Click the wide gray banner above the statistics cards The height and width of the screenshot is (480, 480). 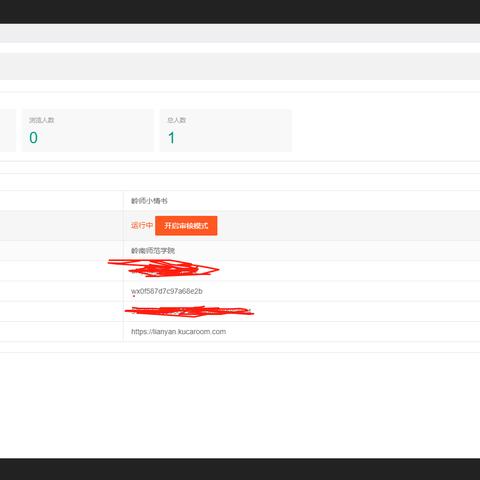240,66
